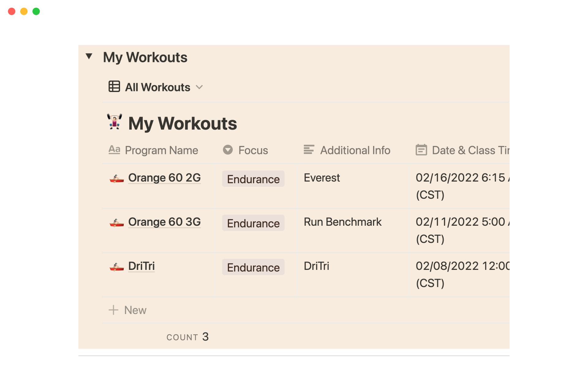
Task: Collapse the My Workouts toggle section
Action: [x=89, y=56]
